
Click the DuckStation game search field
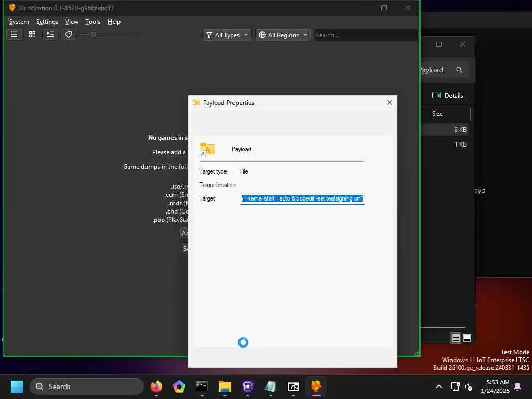click(366, 35)
